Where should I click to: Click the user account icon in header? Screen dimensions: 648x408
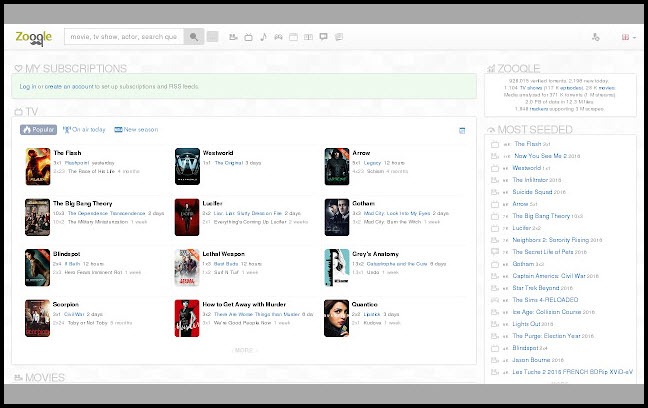[595, 37]
